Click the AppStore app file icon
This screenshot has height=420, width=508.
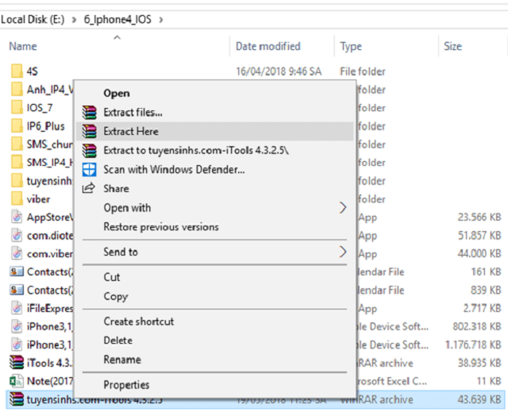17,217
